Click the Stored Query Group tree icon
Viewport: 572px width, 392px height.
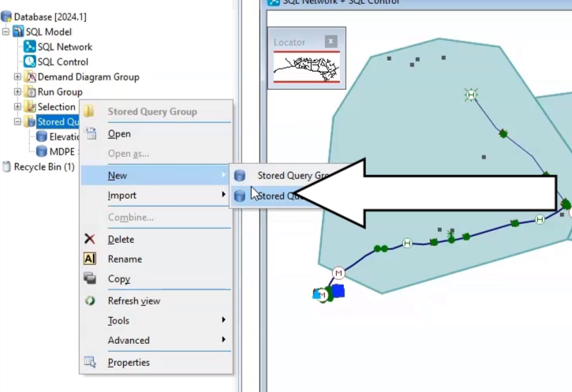coord(30,121)
